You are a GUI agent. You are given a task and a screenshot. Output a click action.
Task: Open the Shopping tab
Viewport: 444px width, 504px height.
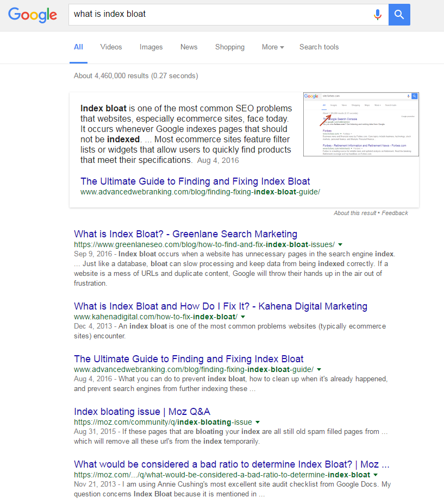click(230, 47)
